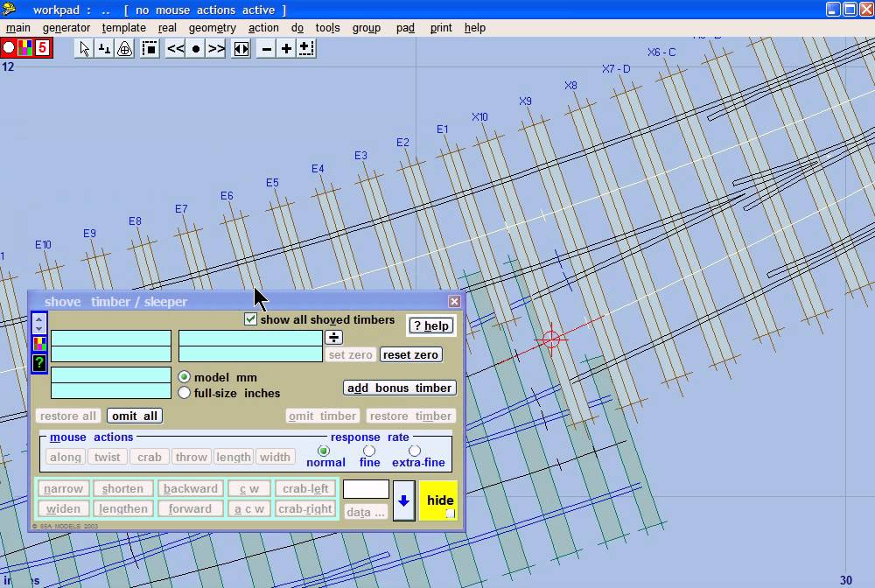The image size is (875, 588).
Task: Click the green question mark icon in shove dialog
Action: (39, 363)
